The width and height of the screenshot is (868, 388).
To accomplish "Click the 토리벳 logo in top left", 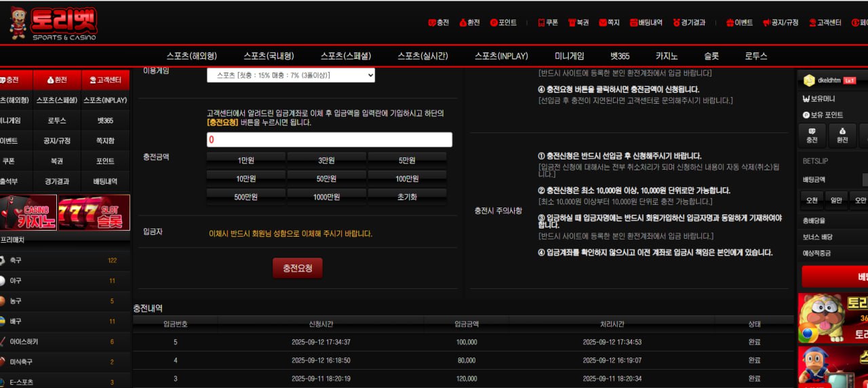I will tap(54, 22).
